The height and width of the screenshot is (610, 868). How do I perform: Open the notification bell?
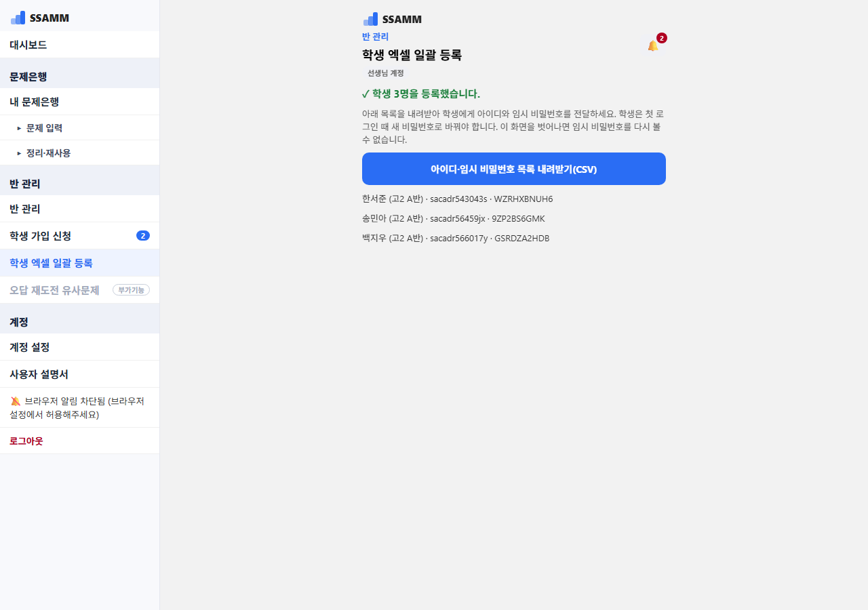(653, 45)
